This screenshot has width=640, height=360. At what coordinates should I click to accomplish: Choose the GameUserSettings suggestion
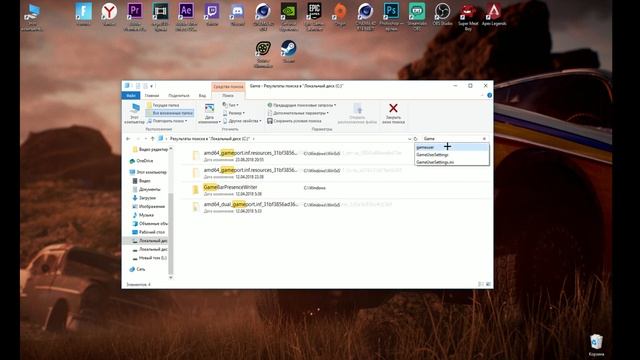452,155
